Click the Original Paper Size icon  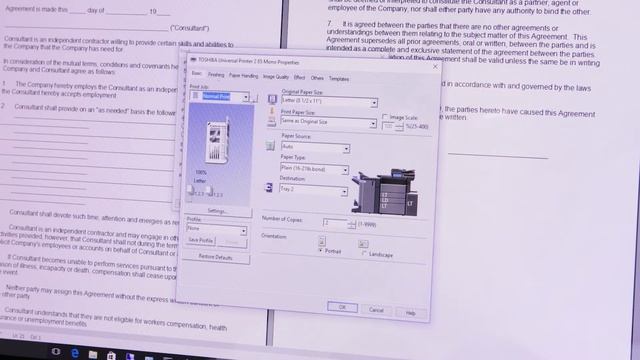pos(272,99)
